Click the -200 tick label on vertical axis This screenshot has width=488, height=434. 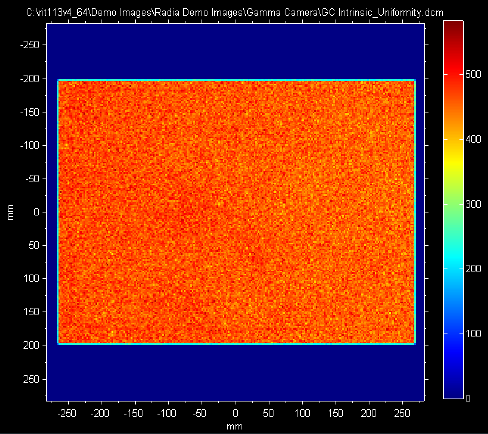coord(30,79)
